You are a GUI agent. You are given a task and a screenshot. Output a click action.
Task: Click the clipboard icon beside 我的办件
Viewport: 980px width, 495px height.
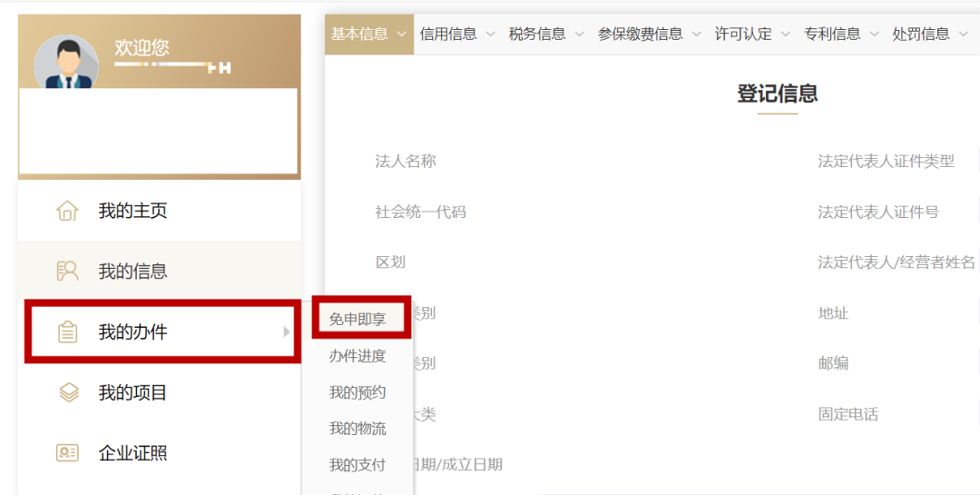coord(67,332)
